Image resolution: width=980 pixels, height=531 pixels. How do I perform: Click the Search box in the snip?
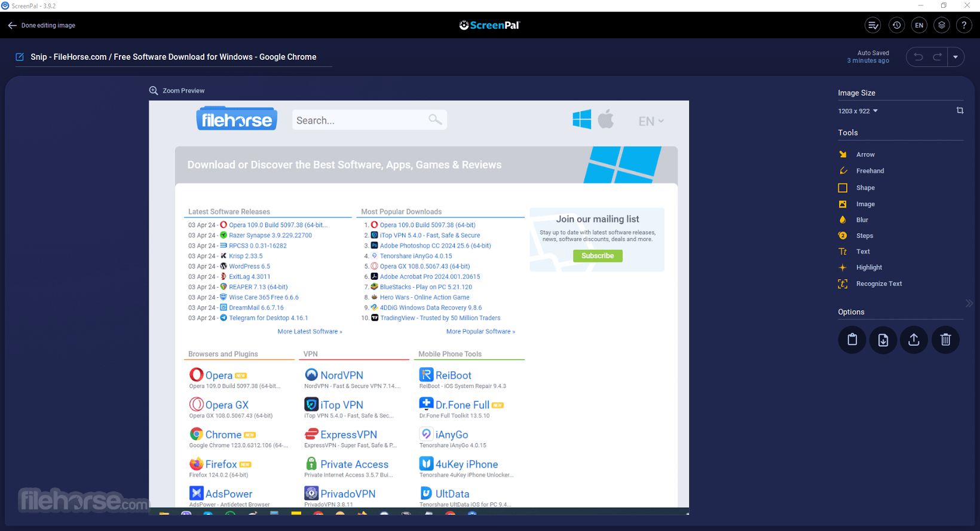click(x=369, y=120)
